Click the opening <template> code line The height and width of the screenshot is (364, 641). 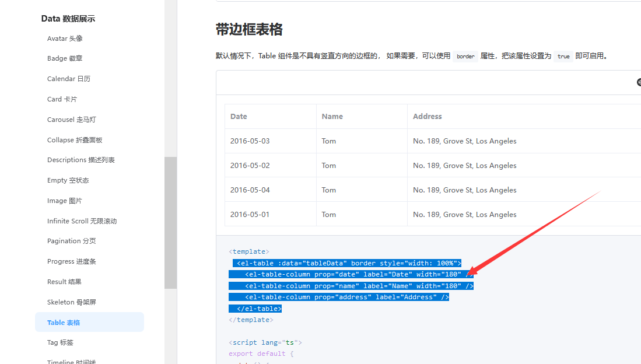[x=249, y=251]
